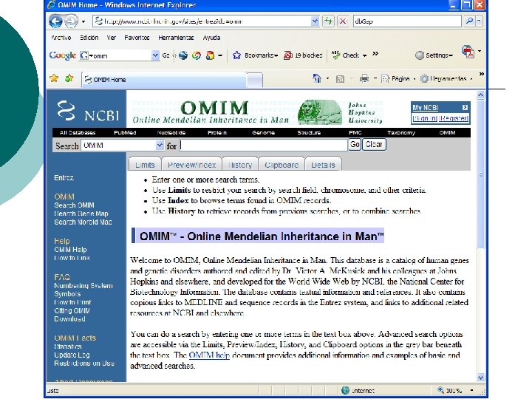Click the Clear button
The image size is (532, 399).
coord(374,145)
